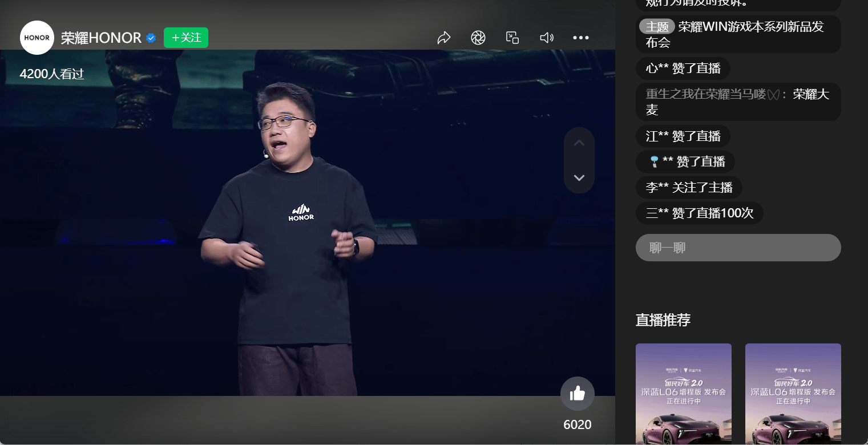Share the live stream via arrow icon
The image size is (868, 445).
444,38
